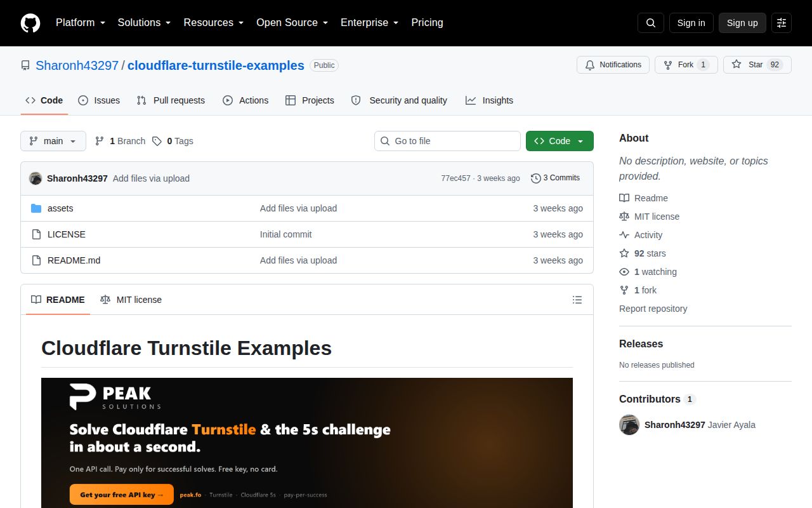
Task: Click the Sign up button
Action: point(742,23)
